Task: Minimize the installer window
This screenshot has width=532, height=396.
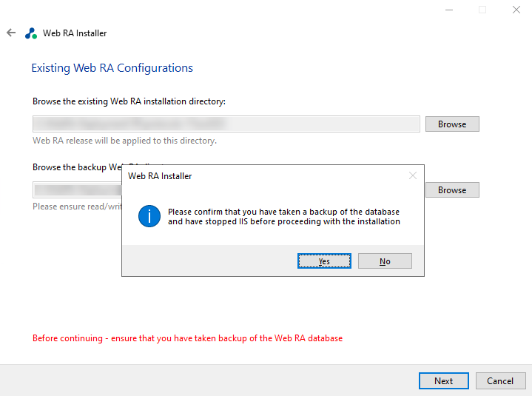Action: click(449, 10)
